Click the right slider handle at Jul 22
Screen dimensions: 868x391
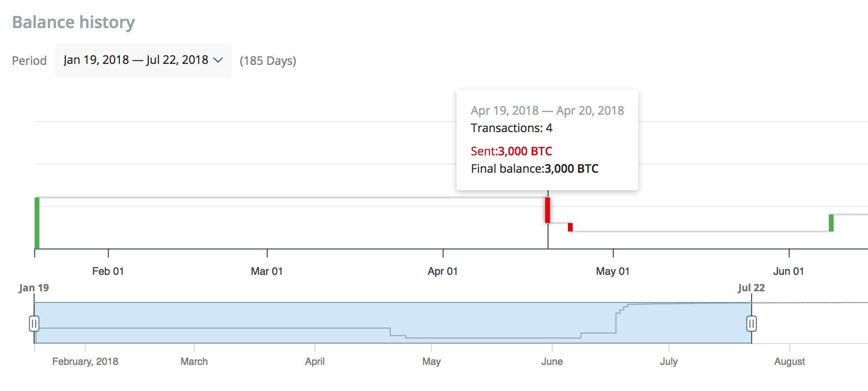click(x=752, y=324)
